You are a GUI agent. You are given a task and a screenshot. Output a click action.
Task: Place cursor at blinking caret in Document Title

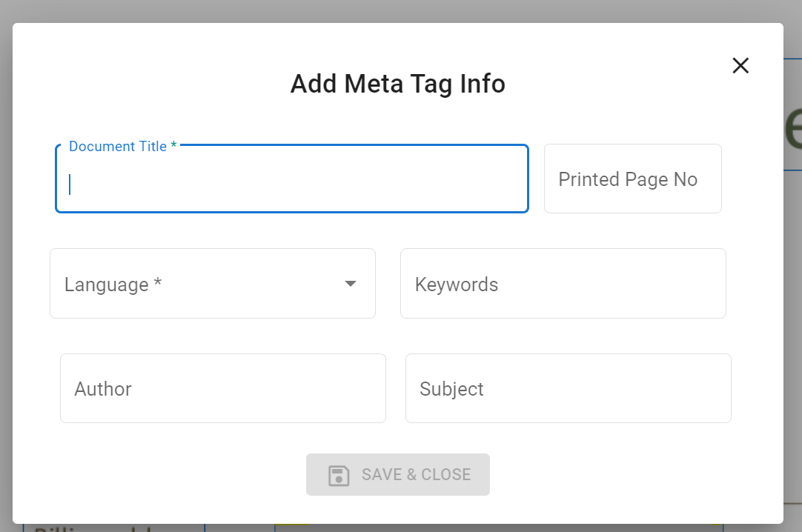click(70, 184)
